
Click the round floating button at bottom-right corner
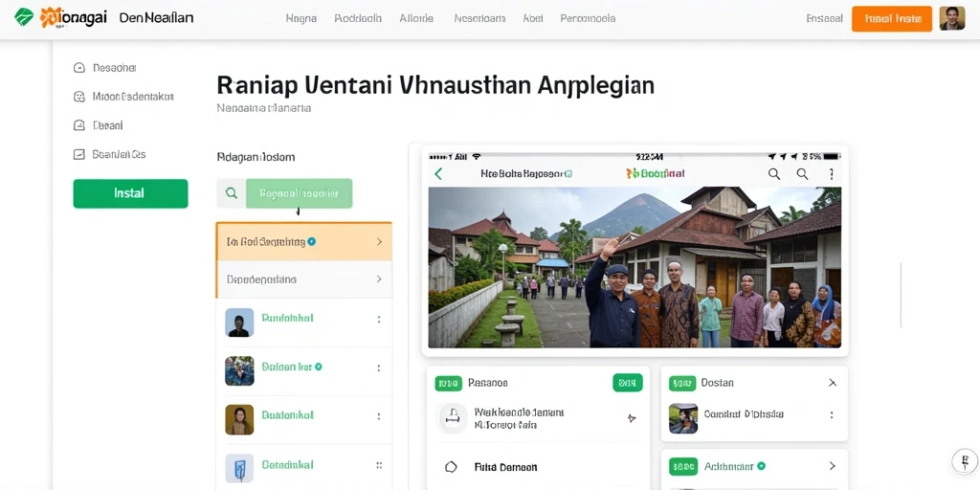coord(964,460)
